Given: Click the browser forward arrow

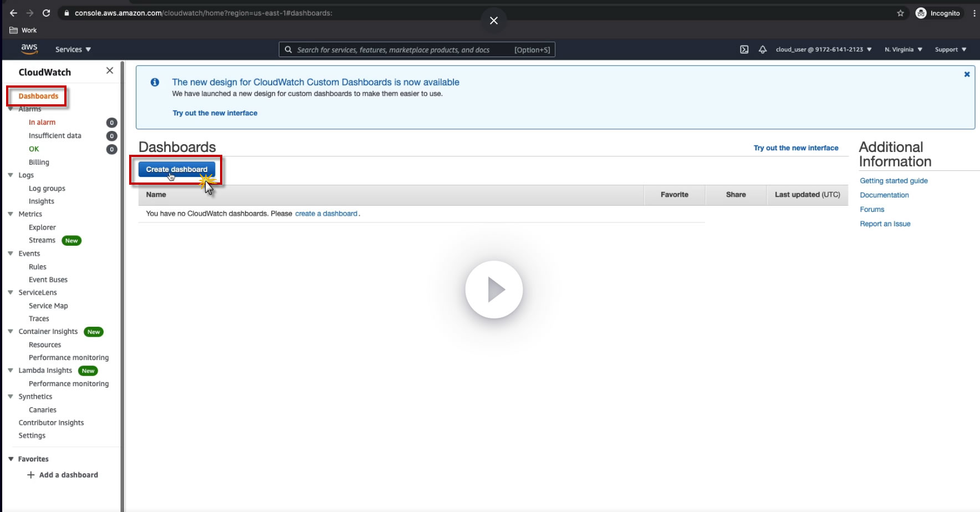Looking at the screenshot, I should [30, 13].
